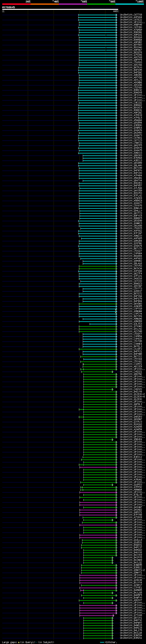
Task: Select the UniRef100_B7FIN7 label
Action: (131, 233)
